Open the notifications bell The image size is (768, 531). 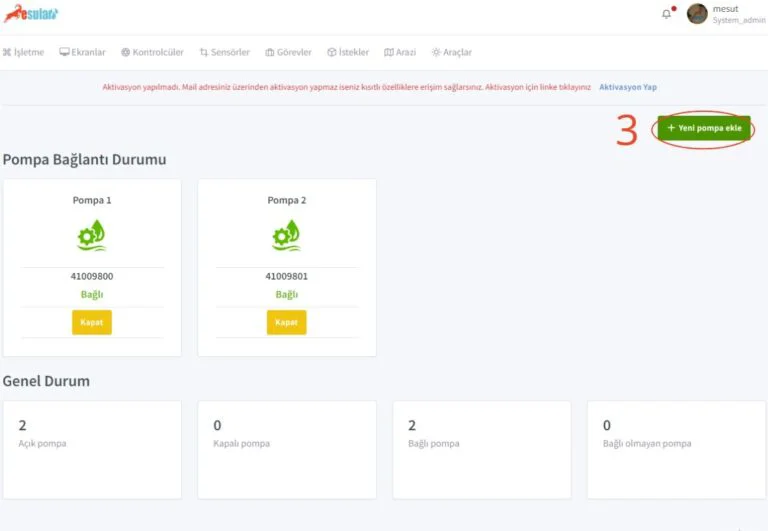667,14
